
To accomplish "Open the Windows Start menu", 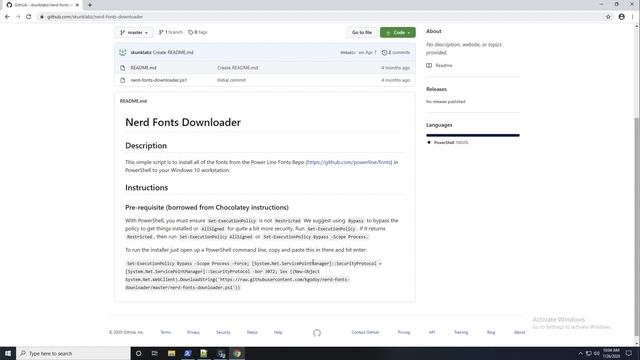I will (8, 353).
